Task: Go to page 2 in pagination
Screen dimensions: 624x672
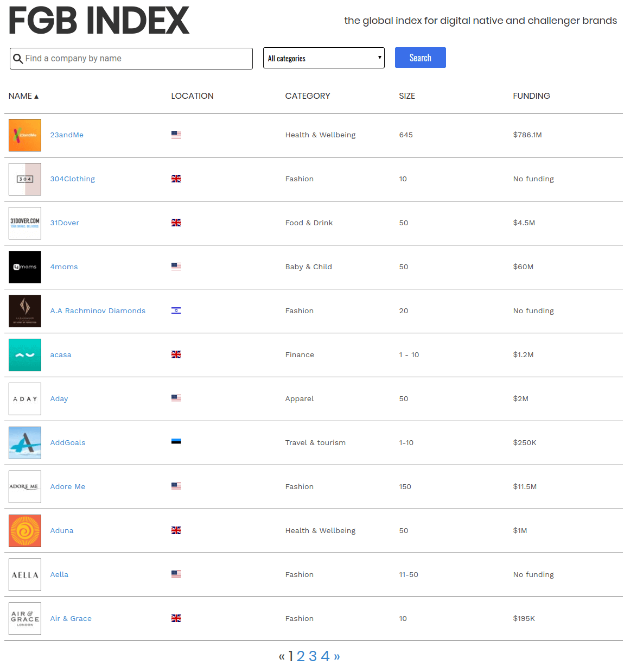Action: (x=301, y=656)
